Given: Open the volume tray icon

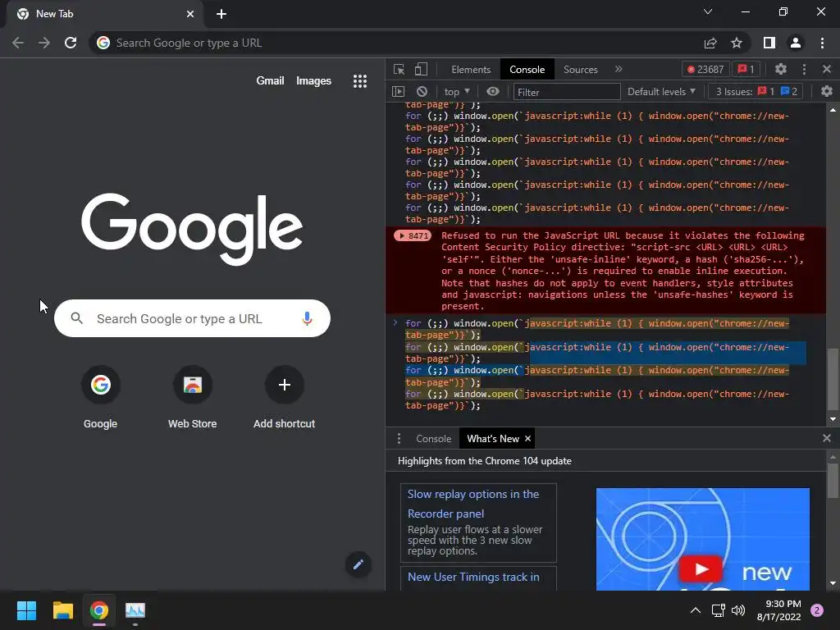Looking at the screenshot, I should 738,610.
